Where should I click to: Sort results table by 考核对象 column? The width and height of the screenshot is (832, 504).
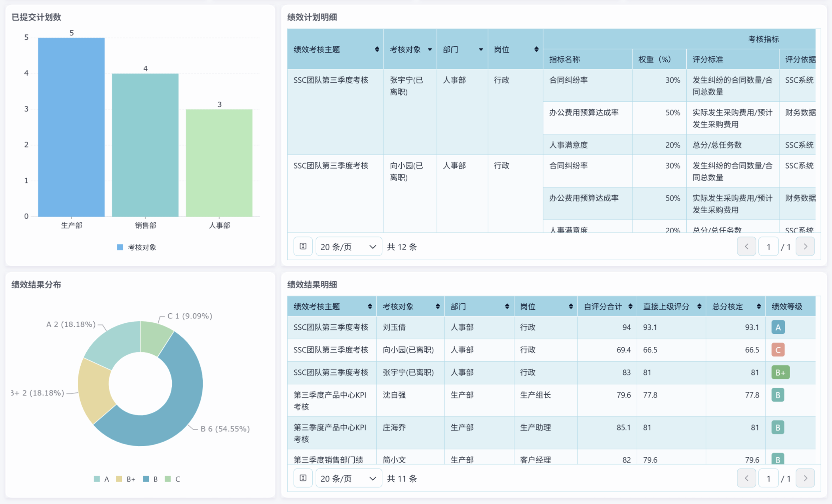(437, 307)
